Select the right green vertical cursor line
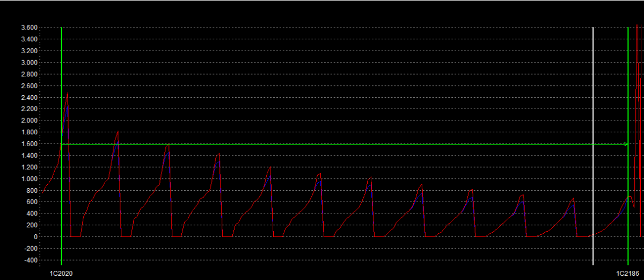Viewport: 644px width, 280px height. pos(628,146)
